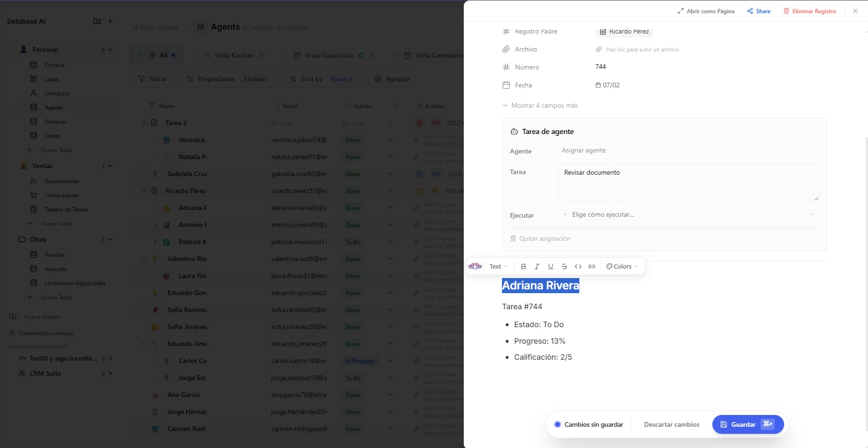Screen dimensions: 868x448
Task: Click Asignar agente field
Action: click(584, 151)
